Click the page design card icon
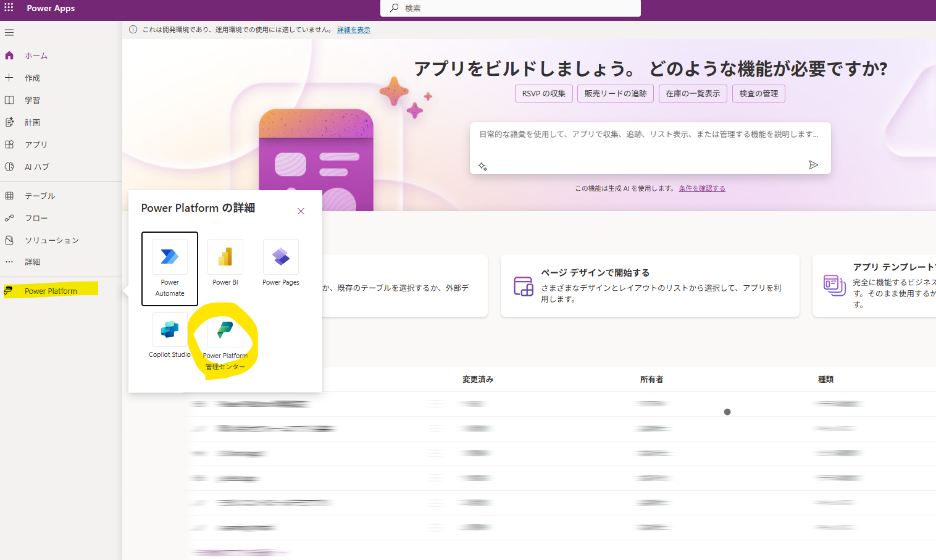 [x=524, y=286]
